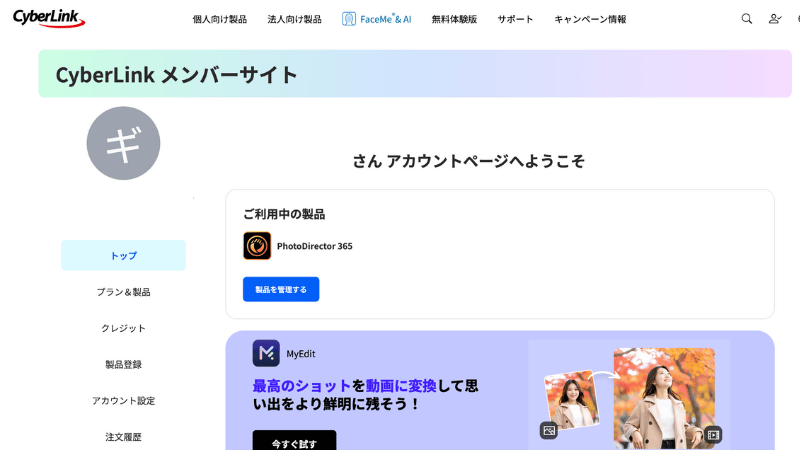Click the small portrait photo thumbnail
Viewport: 800px width, 450px height.
click(571, 401)
